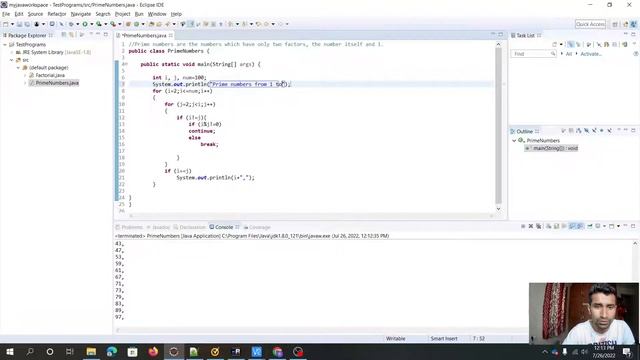640x360 pixels.
Task: Click Remove All Terminated Launches in Console
Action: (538, 226)
